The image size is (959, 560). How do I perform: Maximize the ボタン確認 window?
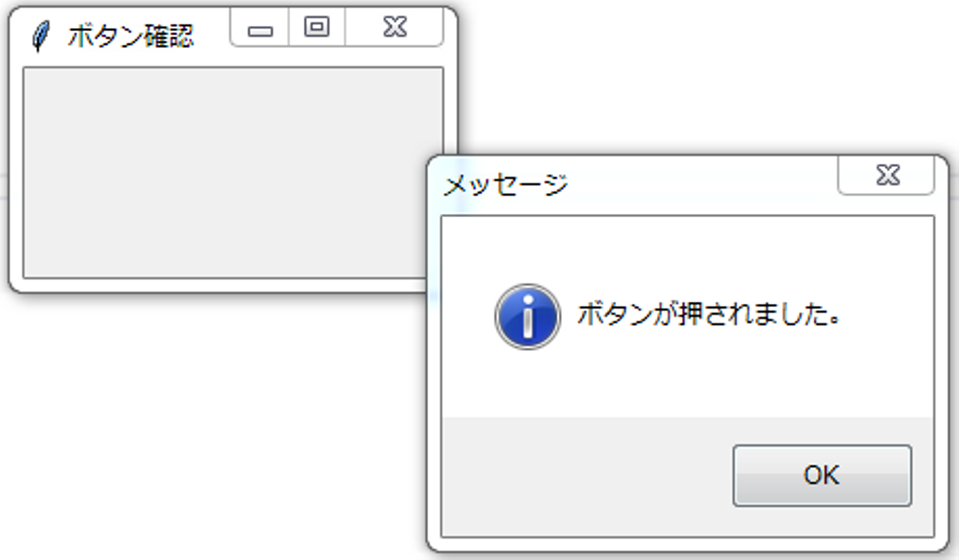(x=317, y=27)
